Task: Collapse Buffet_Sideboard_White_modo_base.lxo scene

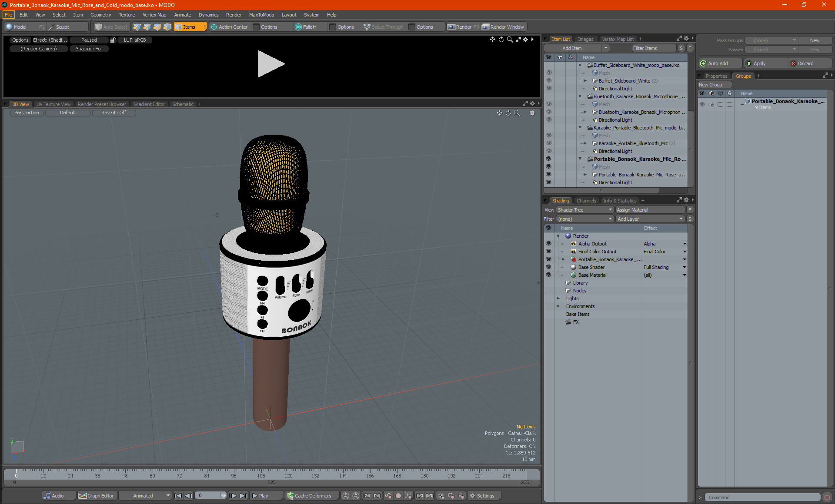Action: [x=580, y=65]
